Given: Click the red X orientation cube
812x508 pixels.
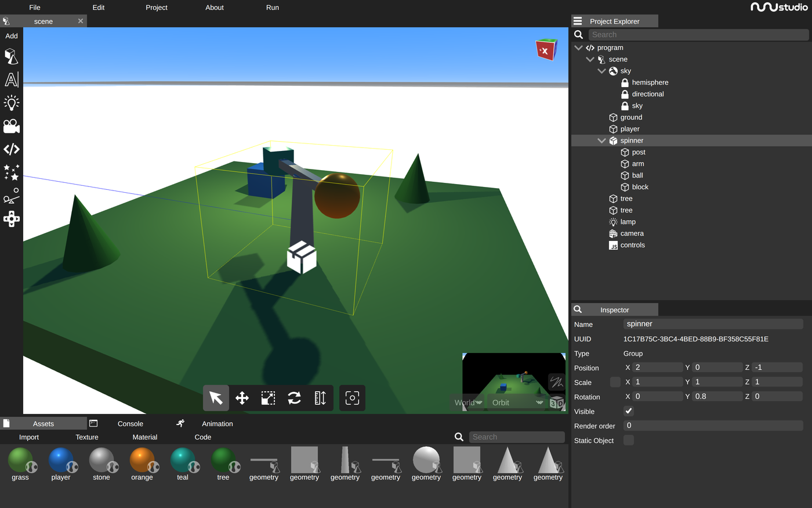Looking at the screenshot, I should (x=546, y=50).
